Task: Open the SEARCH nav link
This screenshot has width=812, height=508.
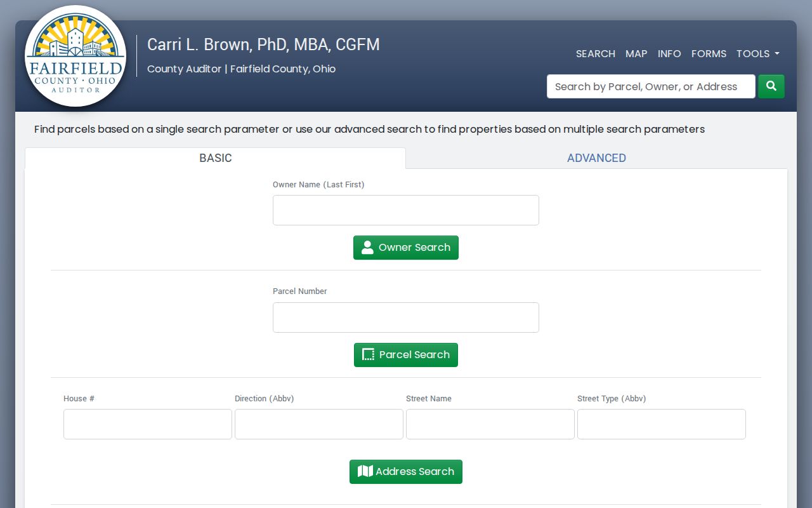Action: tap(596, 54)
